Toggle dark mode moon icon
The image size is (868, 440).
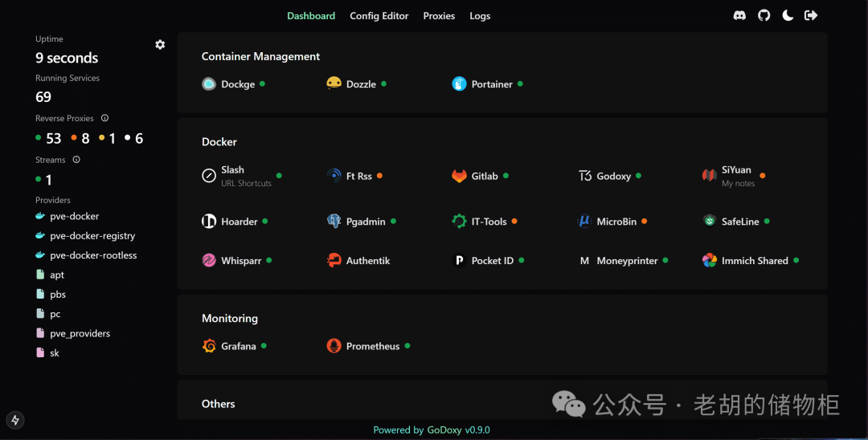[x=788, y=15]
